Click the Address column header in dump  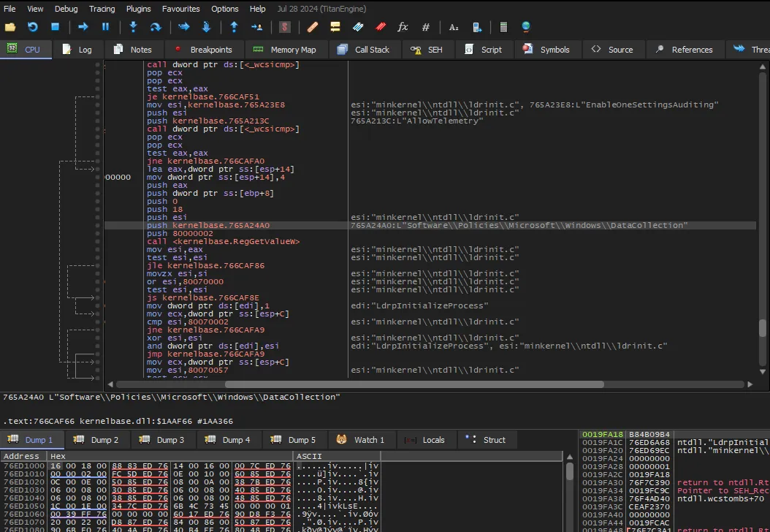click(x=23, y=456)
